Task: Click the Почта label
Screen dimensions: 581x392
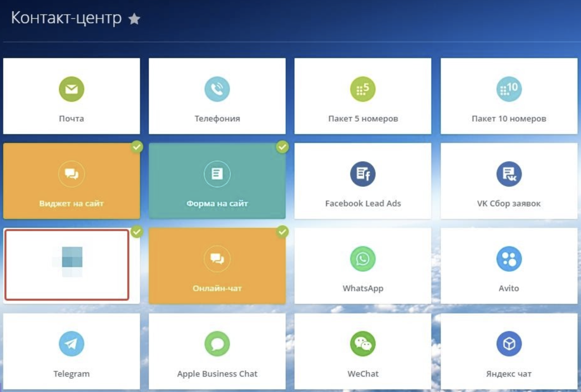Action: point(72,119)
